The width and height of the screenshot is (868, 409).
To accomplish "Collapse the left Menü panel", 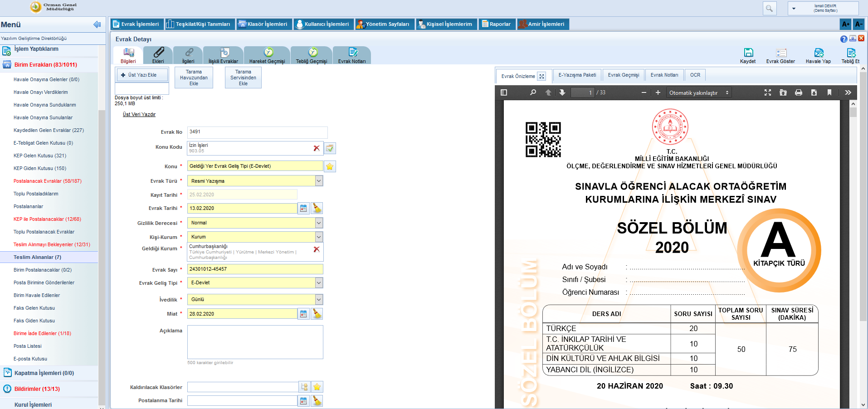I will coord(97,24).
